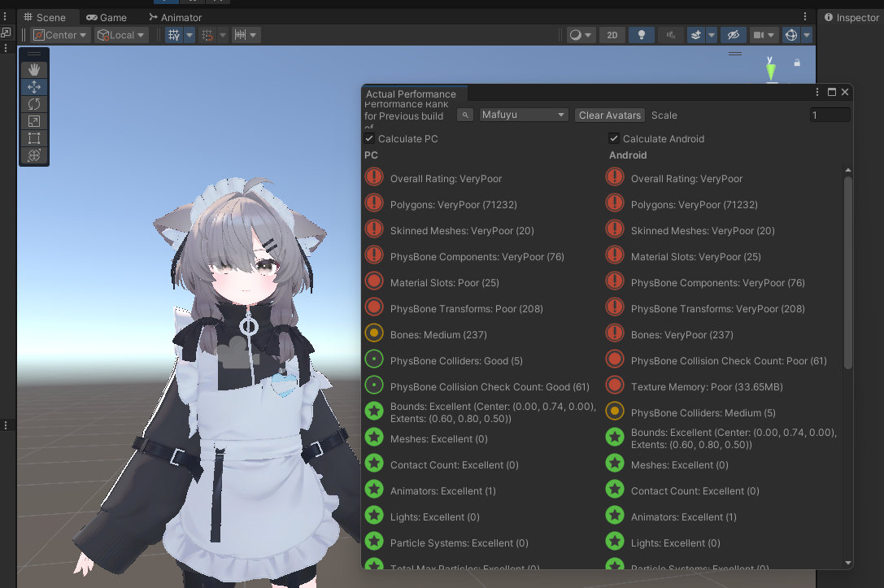Select the Rotate tool
884x588 pixels.
click(x=34, y=104)
